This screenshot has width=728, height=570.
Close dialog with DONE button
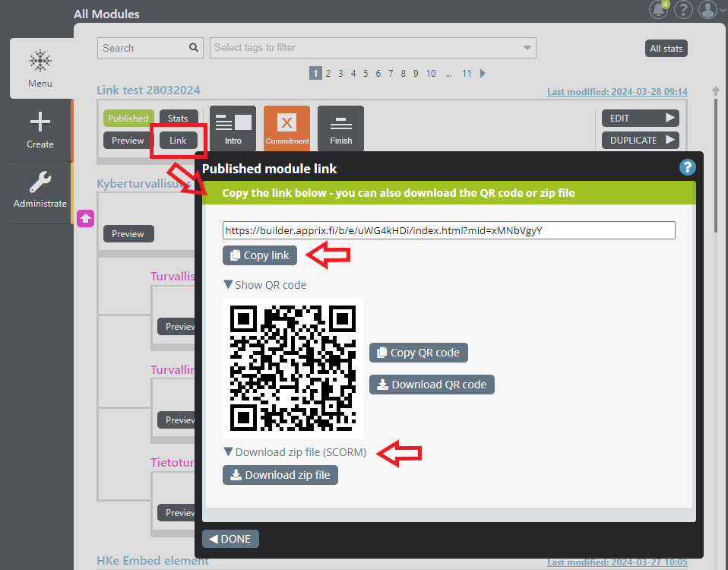click(230, 539)
